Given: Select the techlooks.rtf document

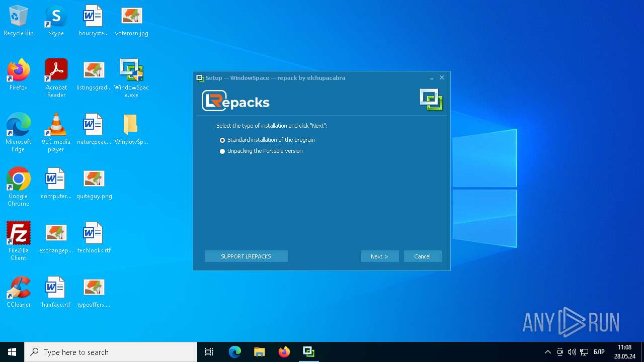Looking at the screenshot, I should 94,238.
